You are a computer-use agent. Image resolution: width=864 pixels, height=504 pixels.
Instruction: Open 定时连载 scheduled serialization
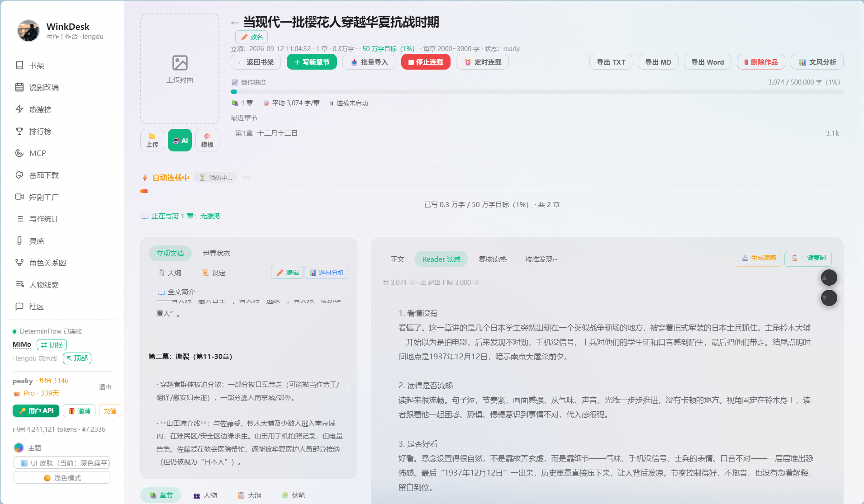pyautogui.click(x=482, y=62)
